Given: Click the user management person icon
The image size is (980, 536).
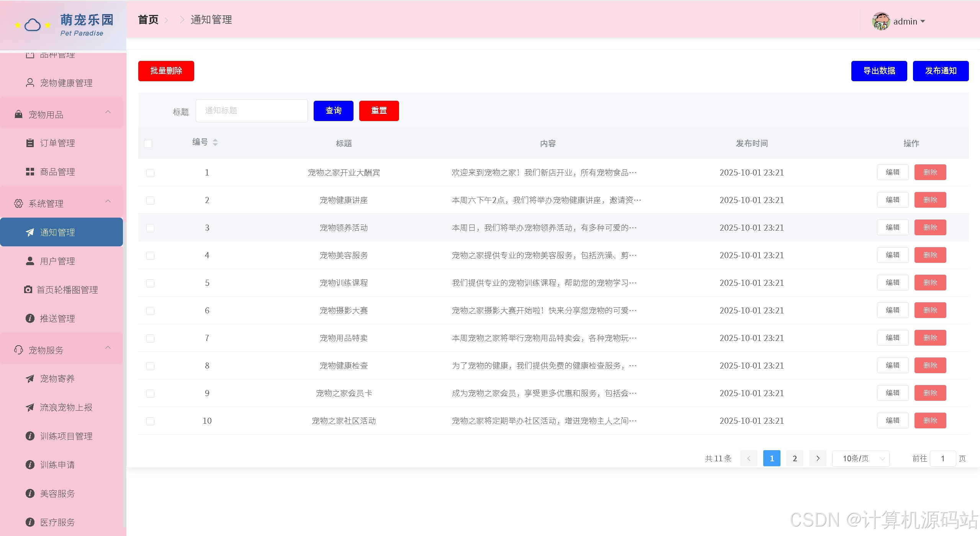Looking at the screenshot, I should click(x=30, y=261).
